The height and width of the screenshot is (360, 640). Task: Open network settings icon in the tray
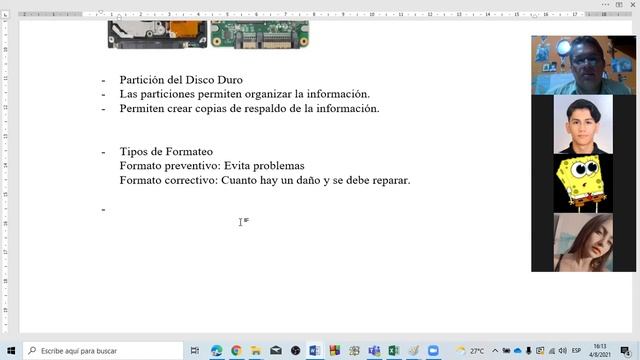pyautogui.click(x=551, y=351)
